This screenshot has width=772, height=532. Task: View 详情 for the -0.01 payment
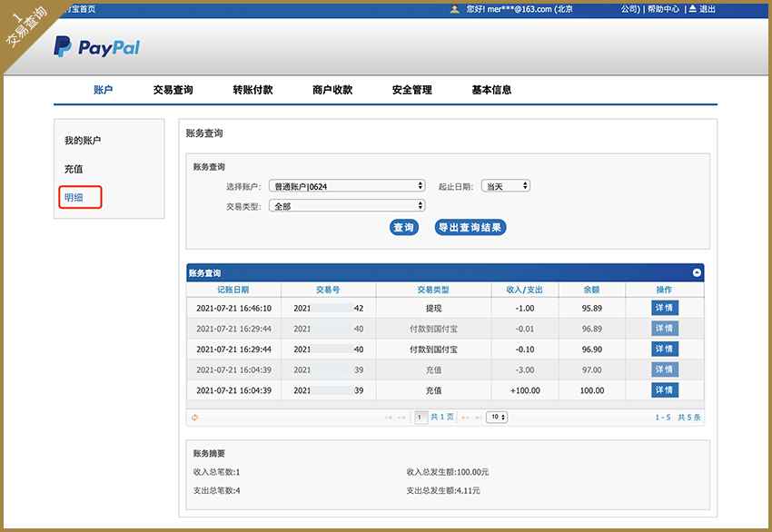point(665,329)
